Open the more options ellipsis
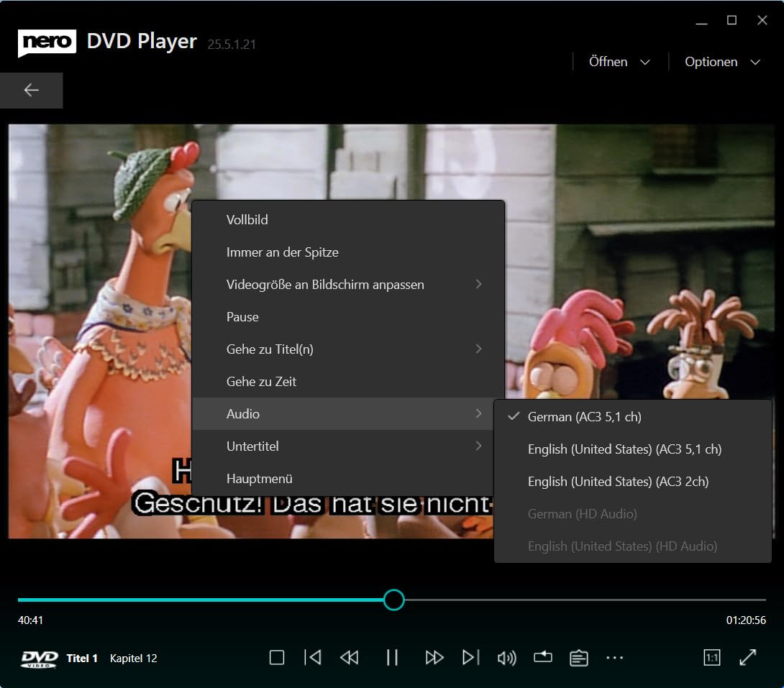 coord(614,658)
